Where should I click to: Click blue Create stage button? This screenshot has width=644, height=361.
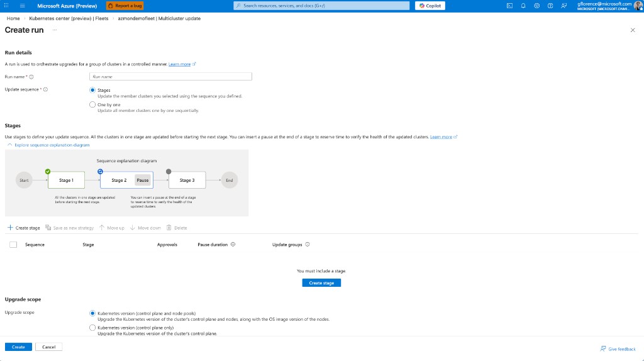click(321, 283)
